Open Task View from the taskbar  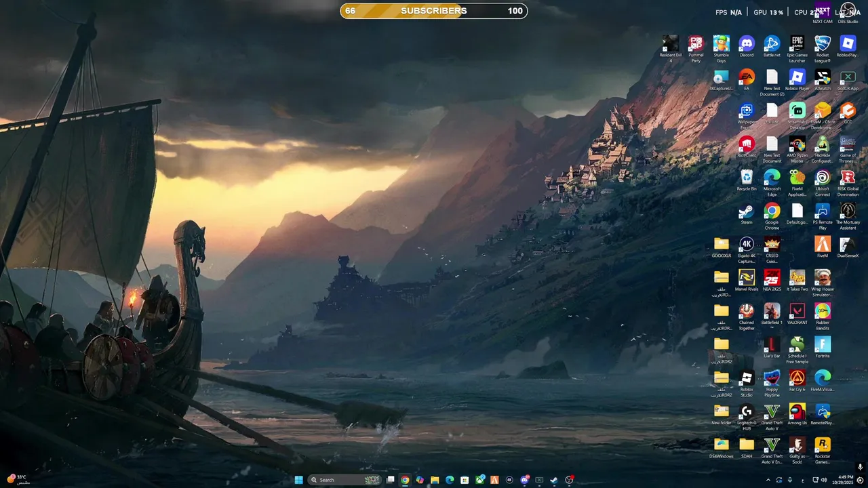(390, 480)
